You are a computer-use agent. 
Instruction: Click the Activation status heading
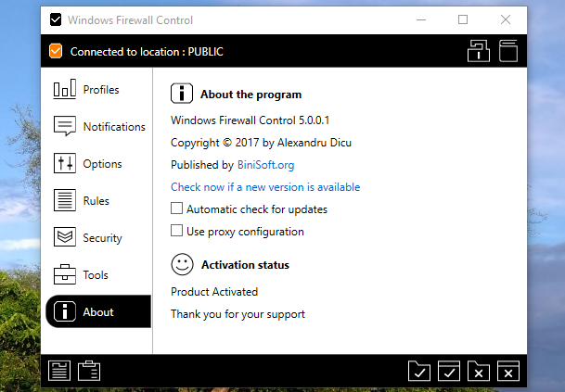point(245,265)
